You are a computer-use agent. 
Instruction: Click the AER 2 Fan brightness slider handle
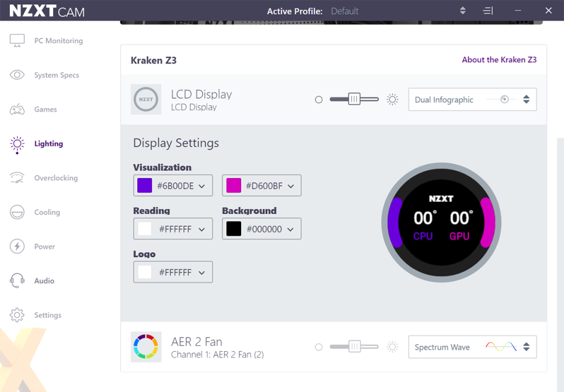(354, 346)
